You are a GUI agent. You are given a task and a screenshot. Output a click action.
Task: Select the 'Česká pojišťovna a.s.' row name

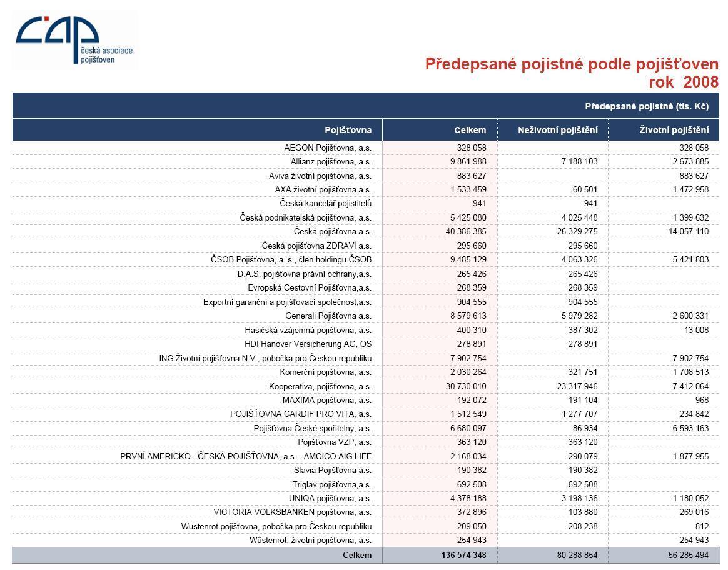pyautogui.click(x=333, y=231)
